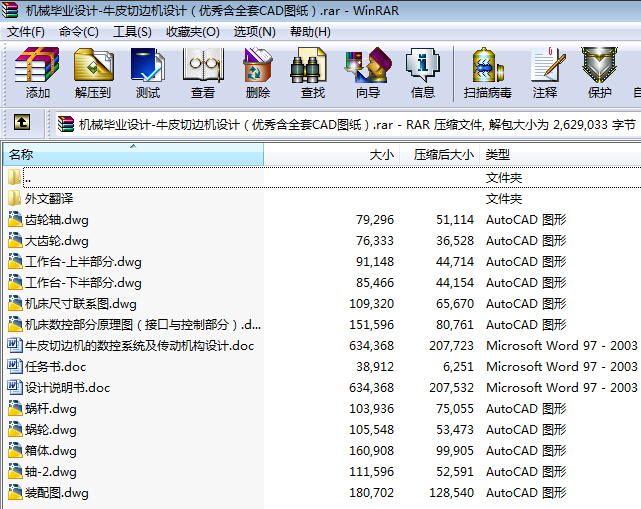Screen dimensions: 641x509
Task: Open the 工具(S) menu
Action: (x=132, y=31)
